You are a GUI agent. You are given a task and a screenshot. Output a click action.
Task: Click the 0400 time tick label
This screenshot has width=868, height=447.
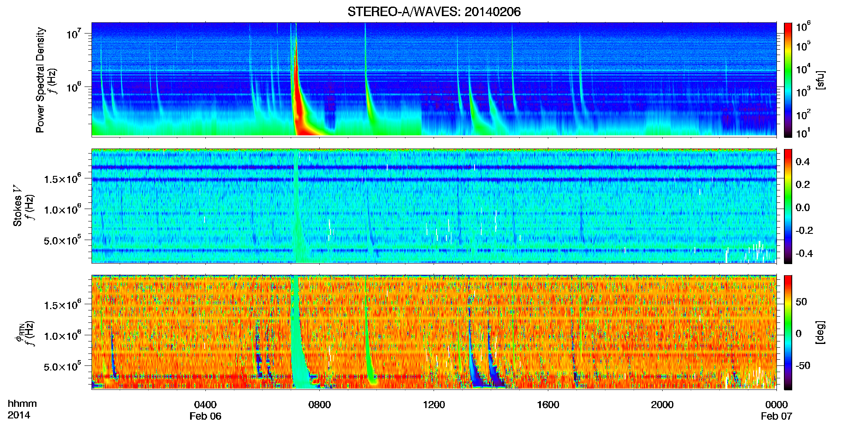[x=205, y=405]
